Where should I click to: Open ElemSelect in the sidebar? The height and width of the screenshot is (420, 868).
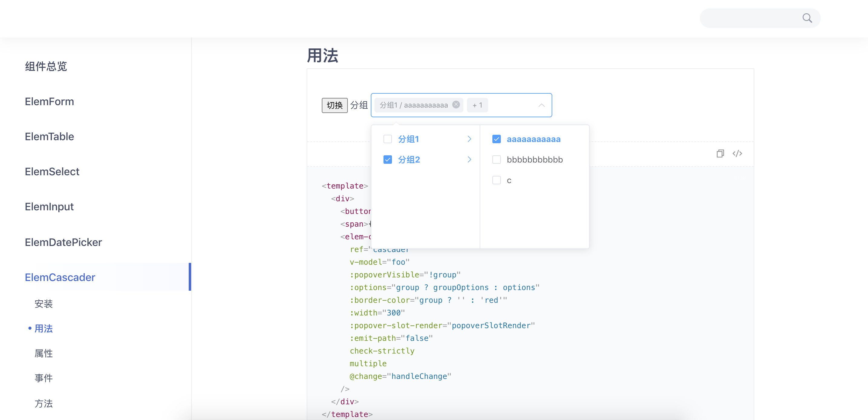[x=52, y=171]
